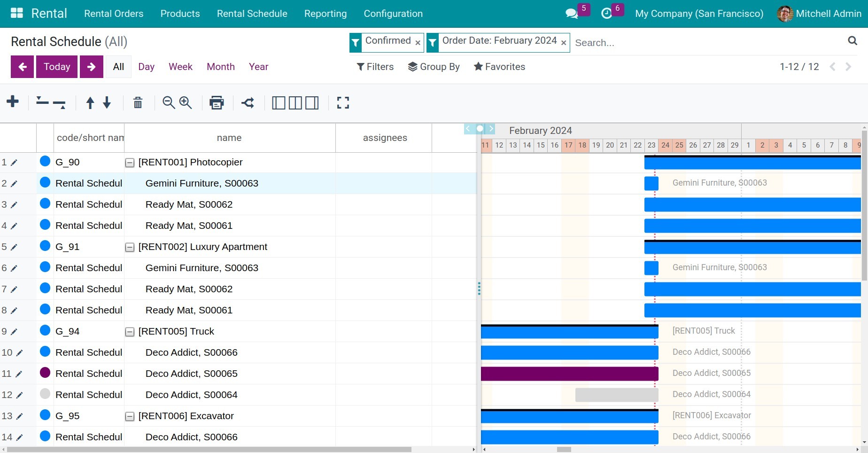Zoom in the Gantt timeline
The height and width of the screenshot is (453, 868).
(x=186, y=102)
